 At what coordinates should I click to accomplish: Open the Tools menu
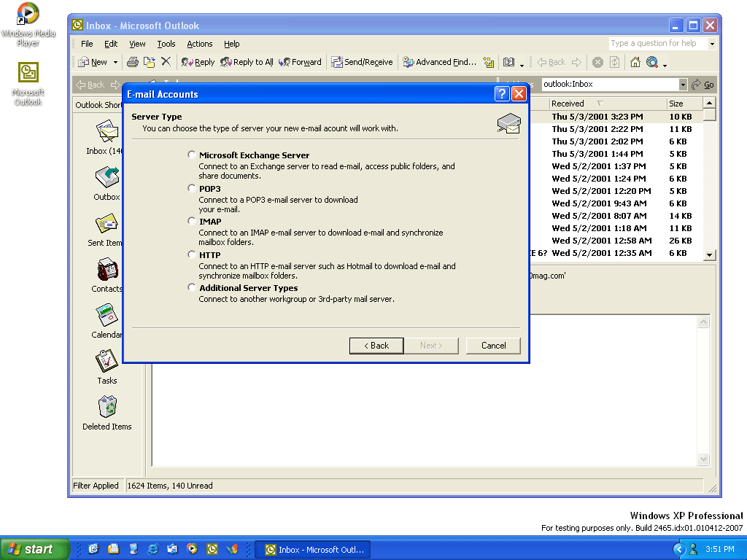coord(166,44)
